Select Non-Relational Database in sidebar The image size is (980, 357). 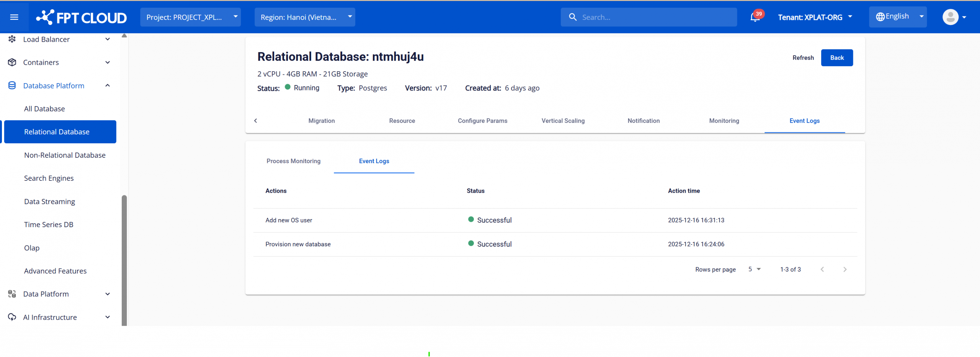[65, 155]
